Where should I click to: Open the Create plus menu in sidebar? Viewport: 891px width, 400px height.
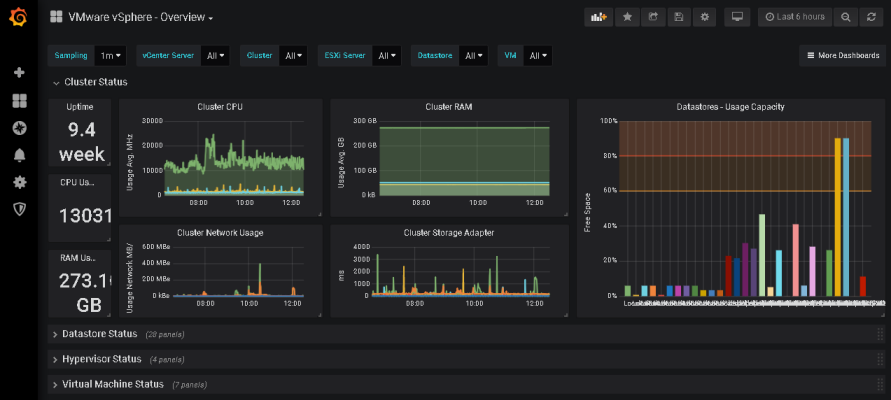click(19, 73)
